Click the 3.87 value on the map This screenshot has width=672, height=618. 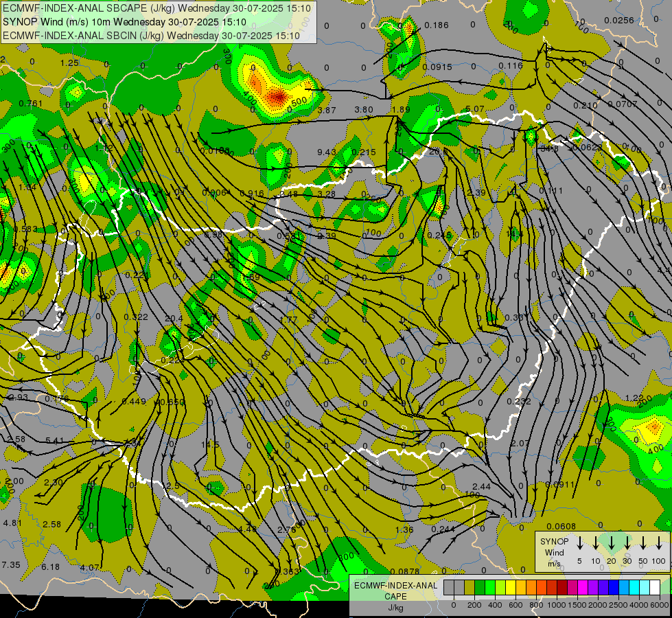click(327, 111)
